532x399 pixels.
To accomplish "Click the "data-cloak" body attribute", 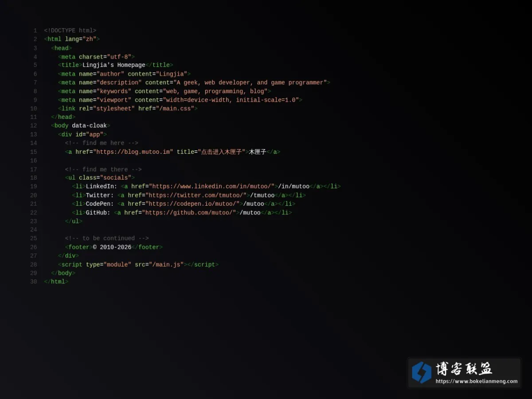I will tap(90, 126).
